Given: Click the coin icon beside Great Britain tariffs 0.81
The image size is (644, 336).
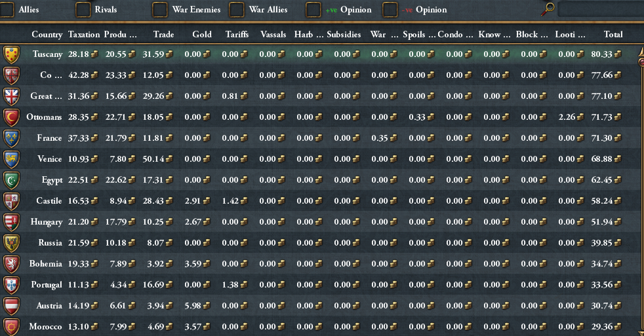Looking at the screenshot, I should click(x=243, y=96).
